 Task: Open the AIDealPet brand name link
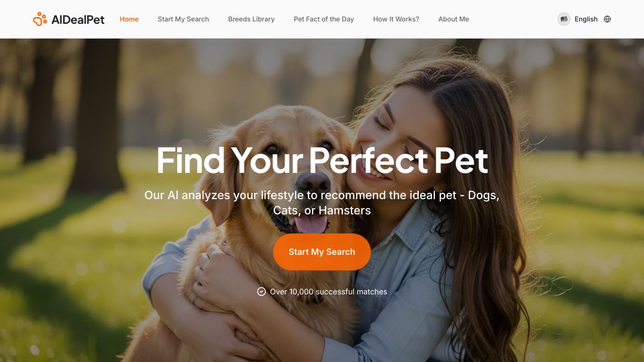tap(78, 20)
